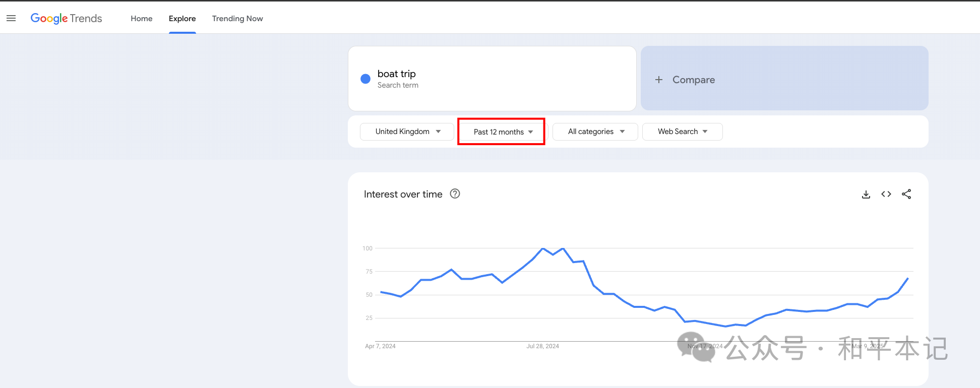Open the embed code icon
This screenshot has width=980, height=388.
point(886,194)
